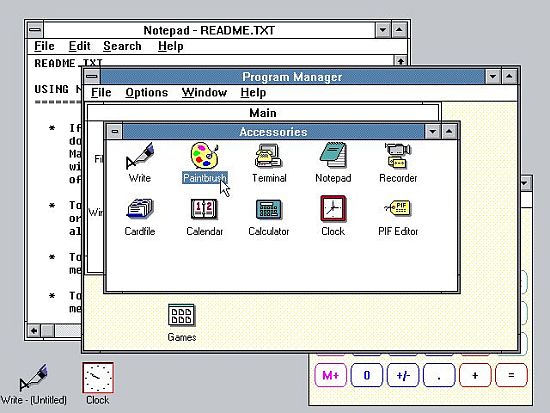This screenshot has height=413, width=550.
Task: Minimize the Program Manager window
Action: tap(492, 76)
